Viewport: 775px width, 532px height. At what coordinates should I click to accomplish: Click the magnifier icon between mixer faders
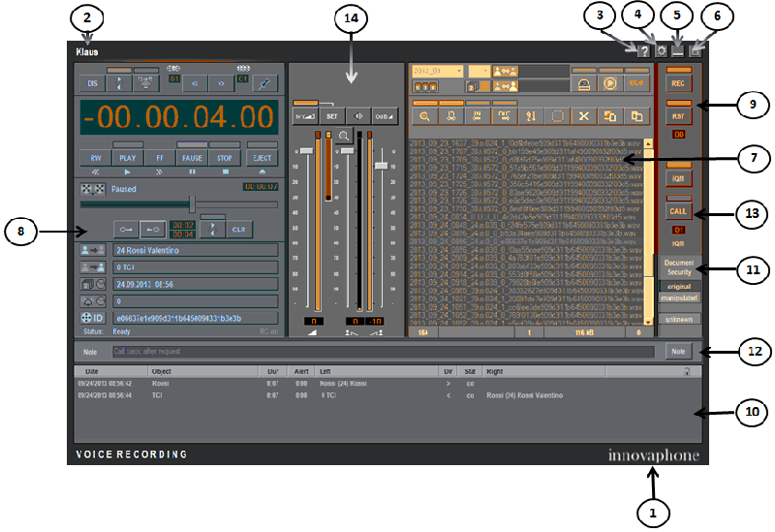(x=343, y=135)
